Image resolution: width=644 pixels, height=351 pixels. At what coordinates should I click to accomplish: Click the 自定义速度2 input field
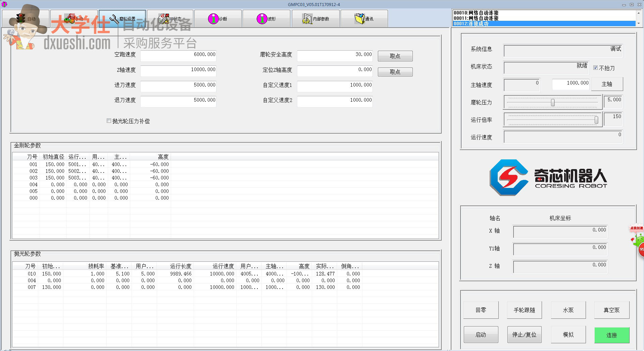pyautogui.click(x=335, y=101)
